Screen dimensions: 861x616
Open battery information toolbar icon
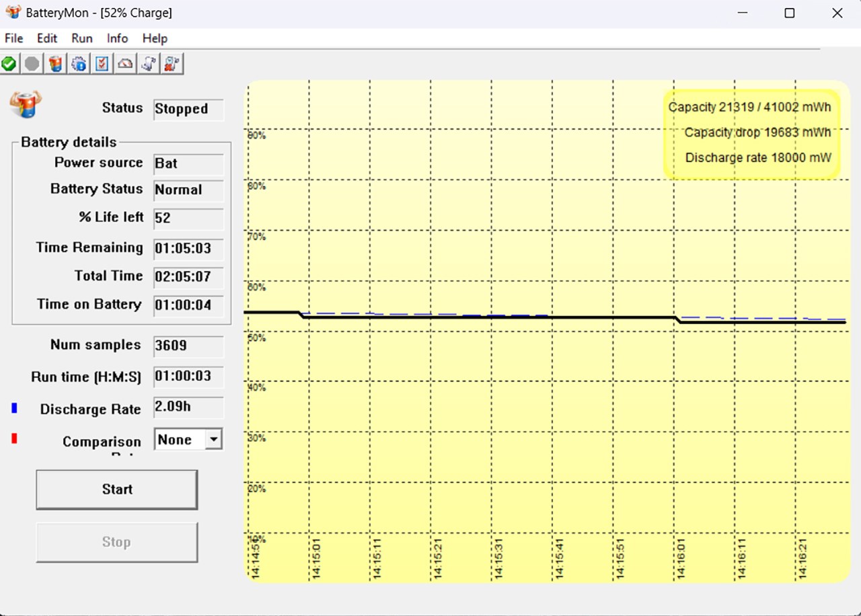[x=56, y=64]
